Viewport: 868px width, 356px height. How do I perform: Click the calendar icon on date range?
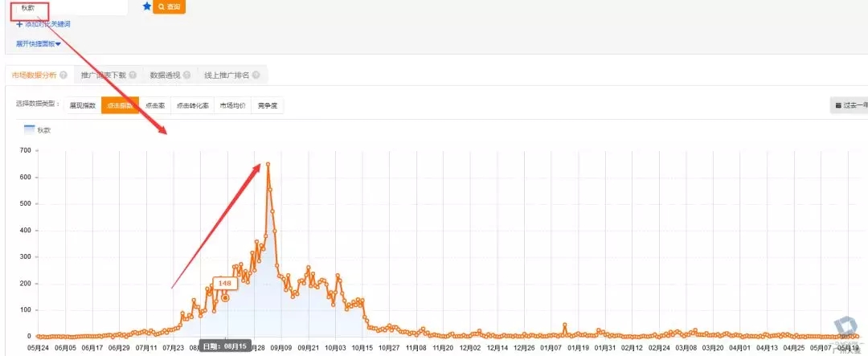click(x=838, y=105)
